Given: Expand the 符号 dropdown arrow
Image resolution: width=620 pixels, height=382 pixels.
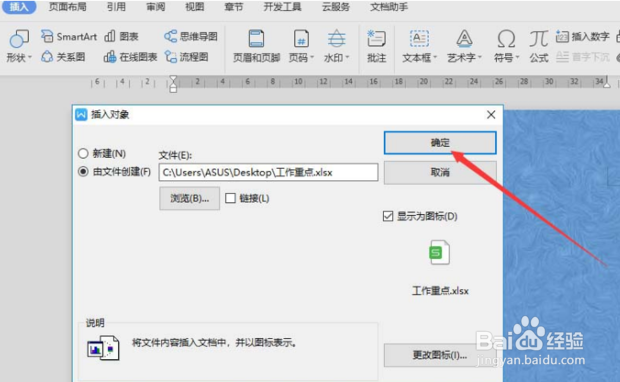Looking at the screenshot, I should 517,58.
